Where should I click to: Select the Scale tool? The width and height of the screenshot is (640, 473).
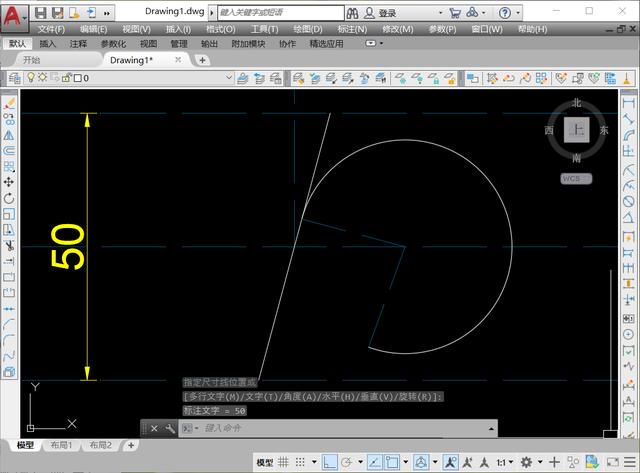coord(9,214)
